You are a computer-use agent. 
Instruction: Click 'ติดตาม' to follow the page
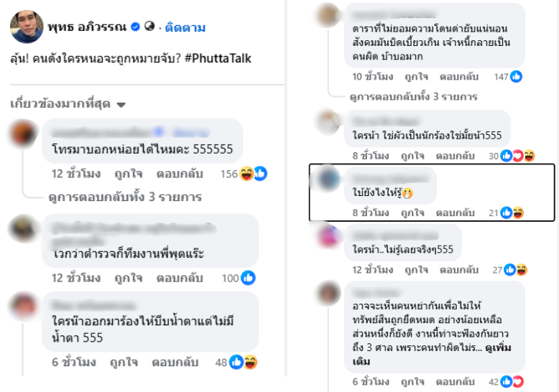tap(185, 27)
